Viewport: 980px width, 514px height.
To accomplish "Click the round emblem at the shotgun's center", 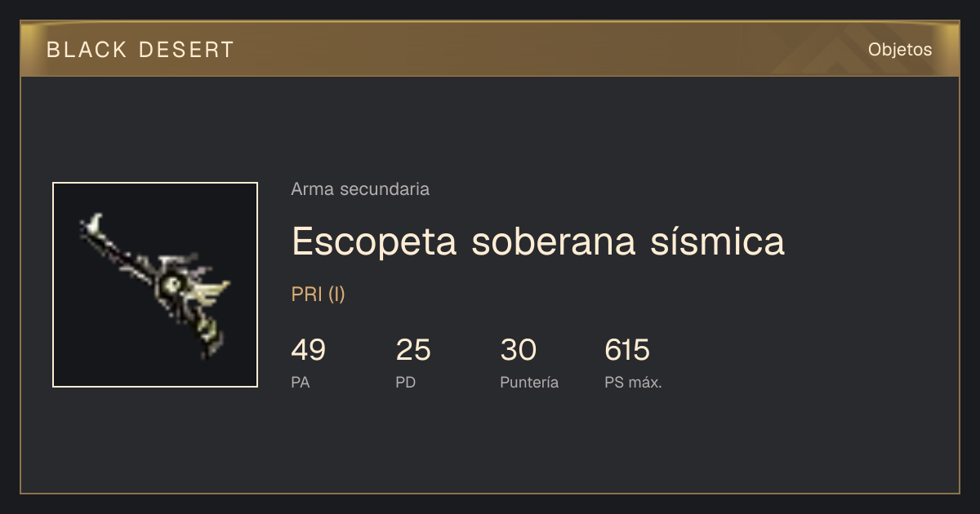I will [172, 285].
